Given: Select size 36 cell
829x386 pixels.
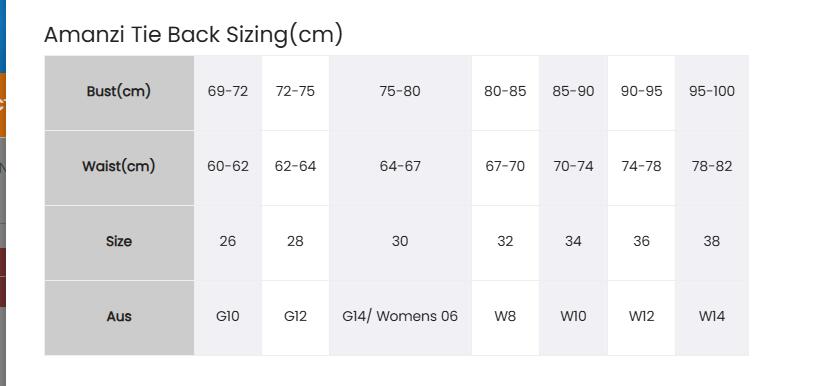Looking at the screenshot, I should coord(641,243).
